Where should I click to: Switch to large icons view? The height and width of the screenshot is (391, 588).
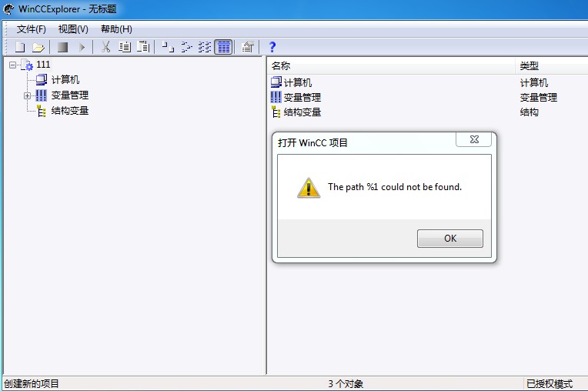pos(168,47)
